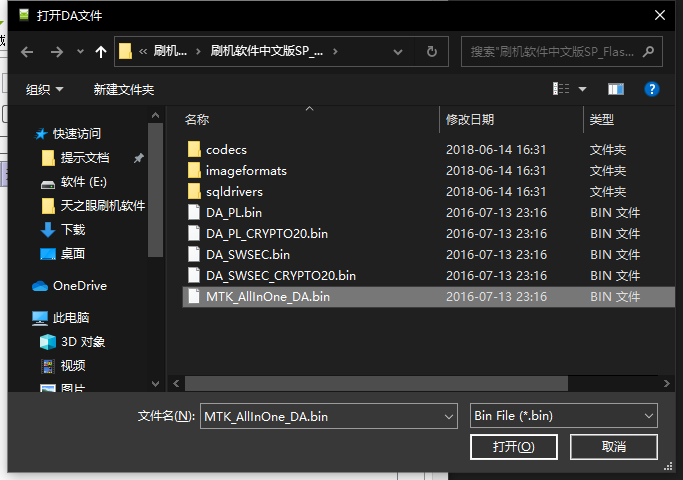Select 此电脑 in the navigation pane
Image resolution: width=683 pixels, height=480 pixels.
coord(69,318)
